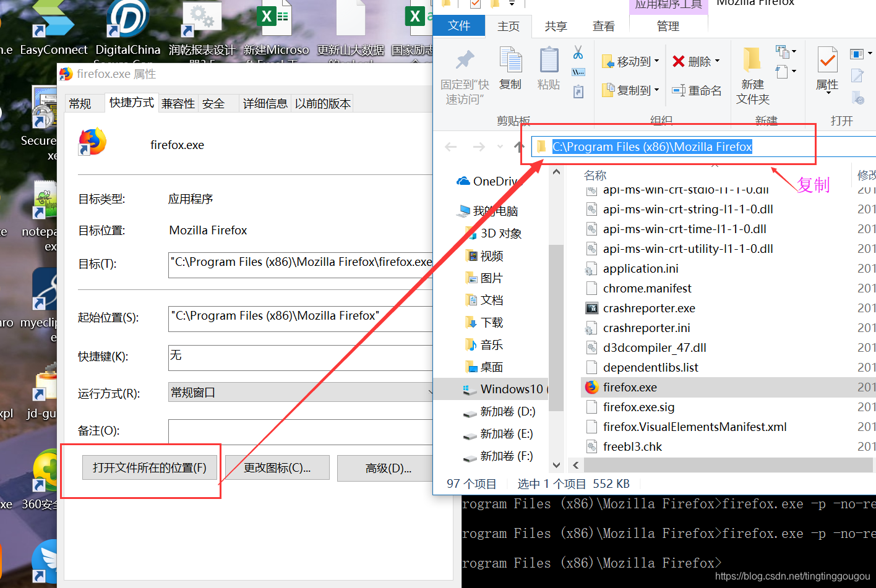This screenshot has height=588, width=876.
Task: Select 图片 folder in navigation pane
Action: coord(485,278)
